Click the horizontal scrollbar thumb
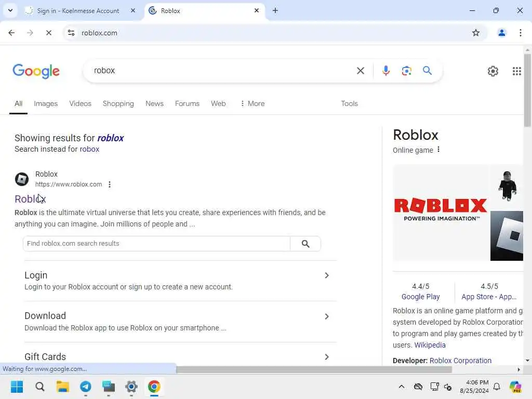The height and width of the screenshot is (399, 532). click(314, 369)
